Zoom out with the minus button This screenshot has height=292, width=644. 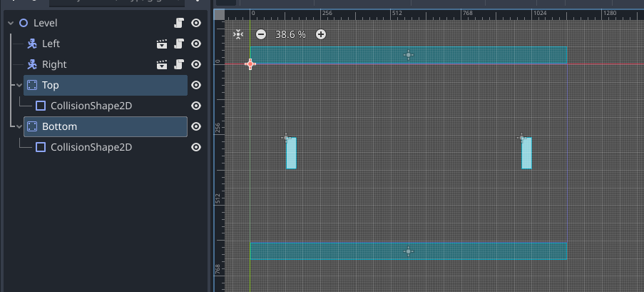coord(261,34)
